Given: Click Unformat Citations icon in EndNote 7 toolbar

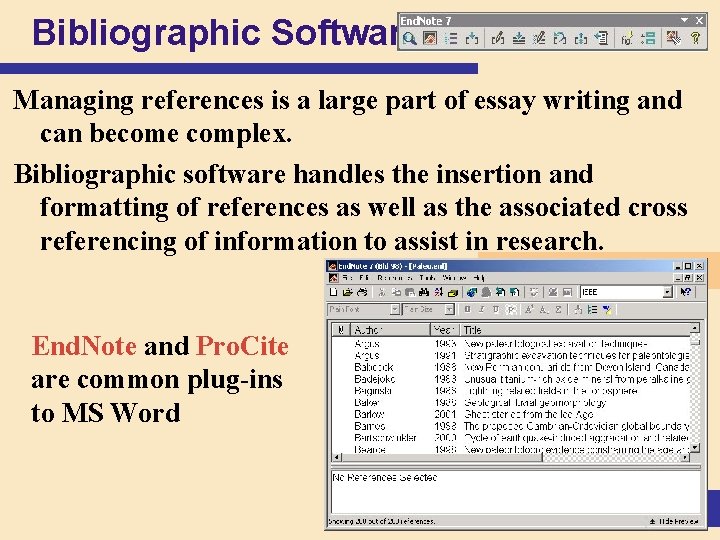Looking at the screenshot, I should point(560,39).
